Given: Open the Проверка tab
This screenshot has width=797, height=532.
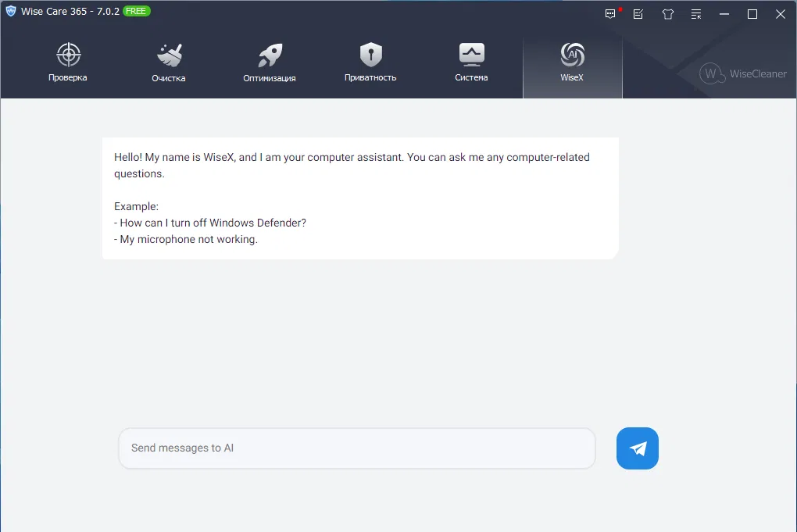Looking at the screenshot, I should 68,63.
